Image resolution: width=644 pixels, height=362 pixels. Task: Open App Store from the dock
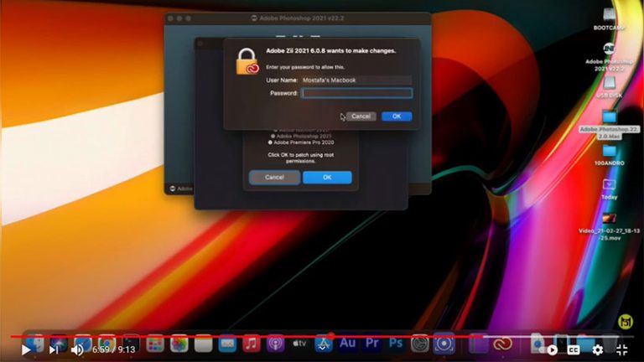pyautogui.click(x=324, y=344)
